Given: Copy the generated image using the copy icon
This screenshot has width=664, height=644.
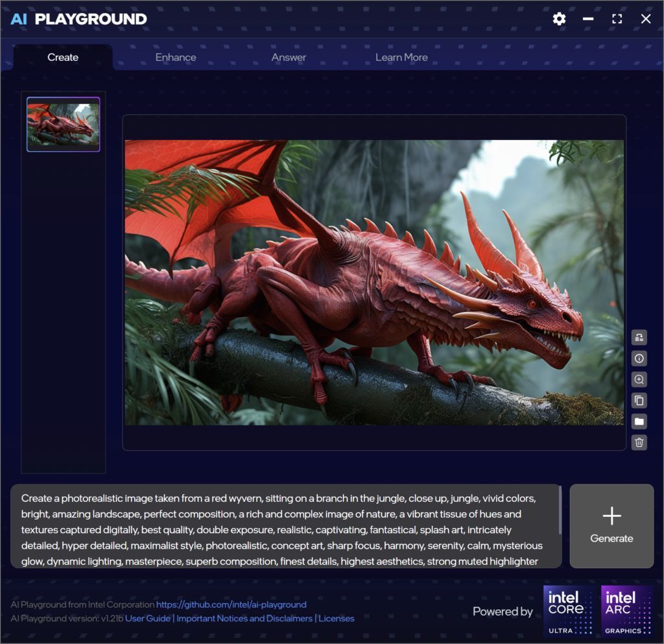Looking at the screenshot, I should point(639,400).
